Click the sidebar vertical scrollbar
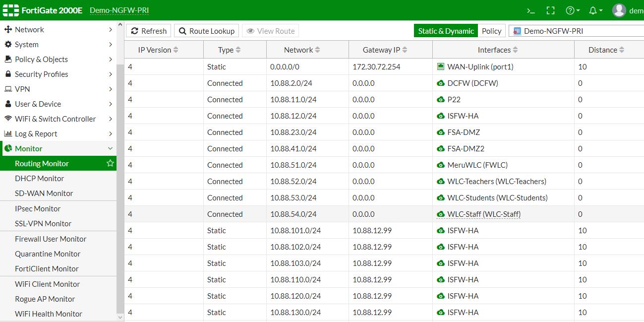644x322 pixels. pyautogui.click(x=119, y=189)
